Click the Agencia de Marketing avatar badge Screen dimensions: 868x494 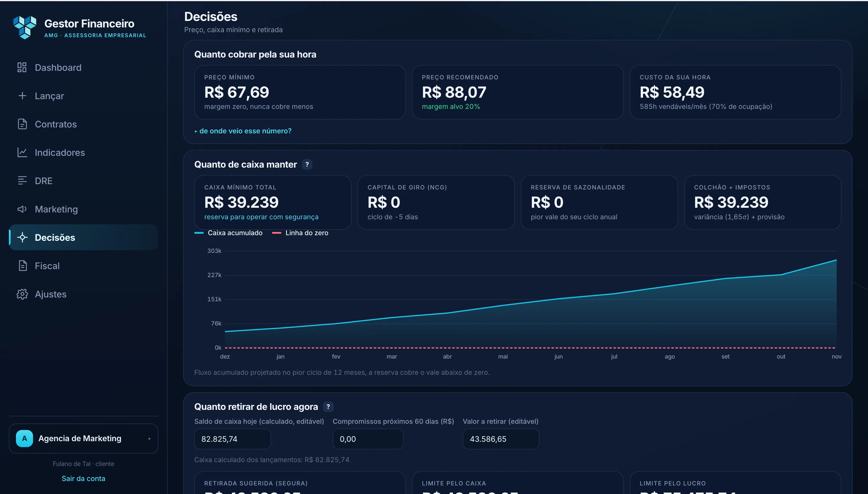click(25, 438)
